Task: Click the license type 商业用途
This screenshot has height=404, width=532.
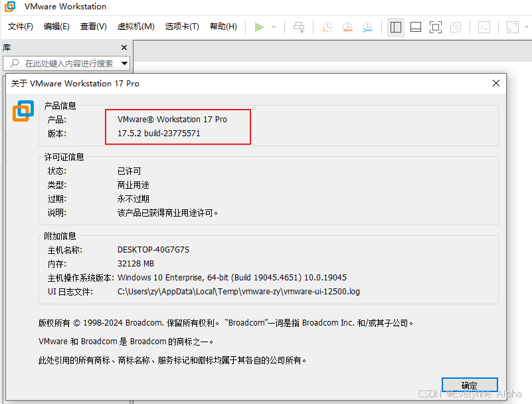Action: coord(133,185)
